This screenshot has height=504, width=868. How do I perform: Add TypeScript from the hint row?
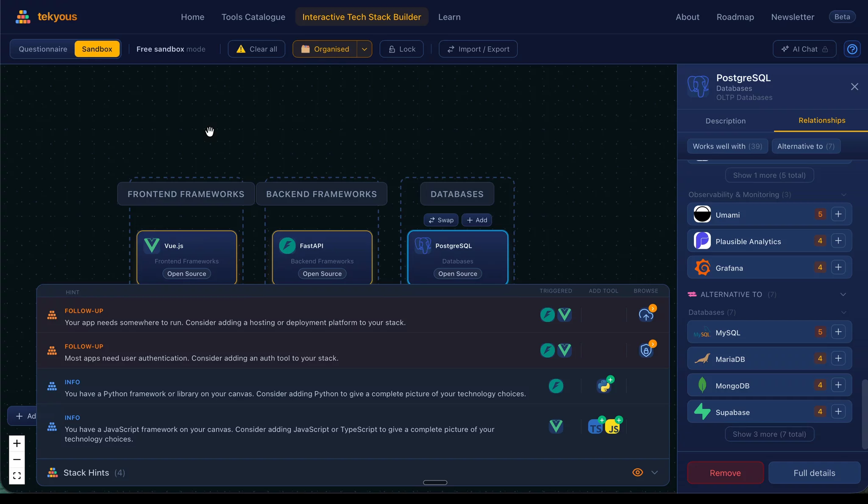pyautogui.click(x=595, y=427)
